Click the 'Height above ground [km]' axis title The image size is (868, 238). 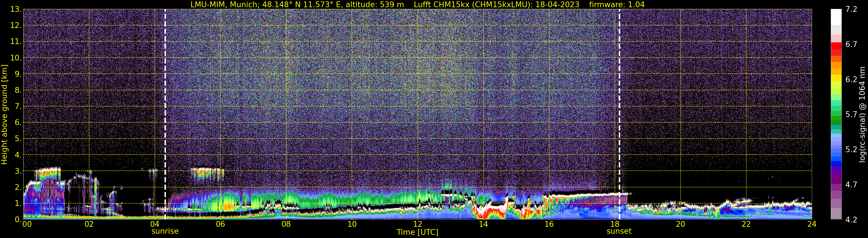tap(4, 115)
